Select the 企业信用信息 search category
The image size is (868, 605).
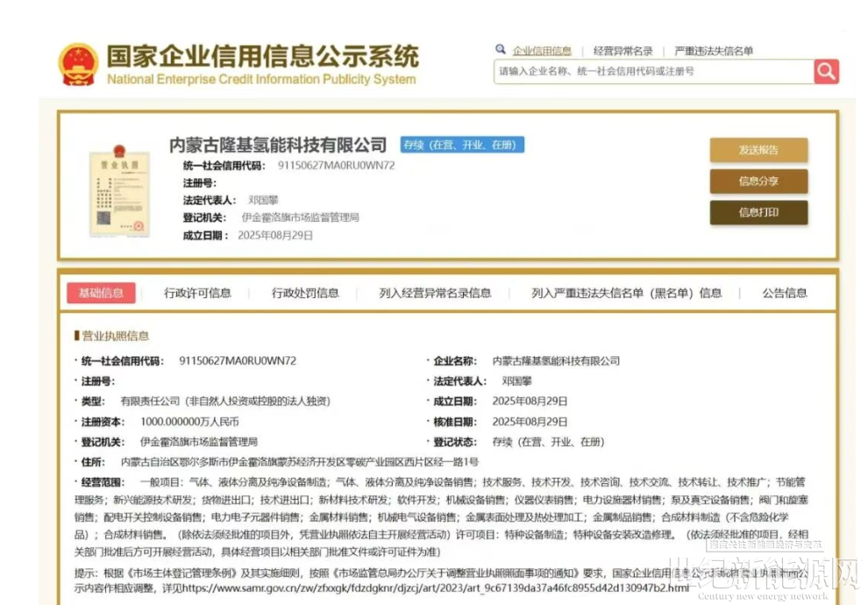coord(542,51)
